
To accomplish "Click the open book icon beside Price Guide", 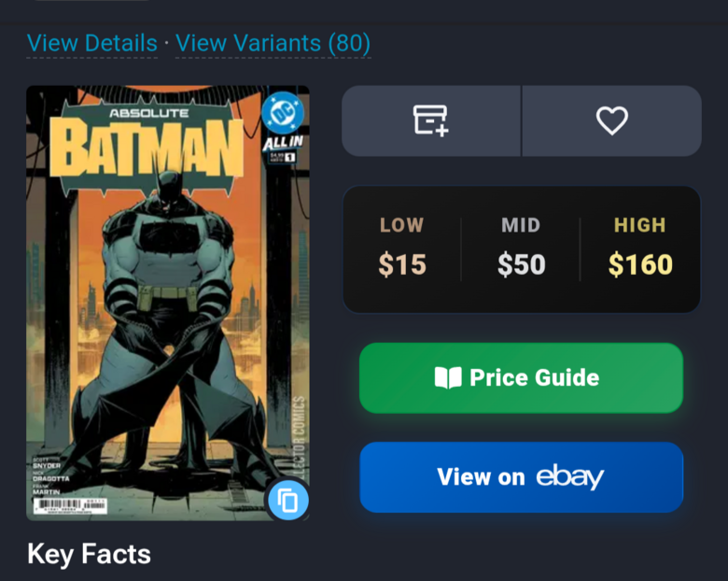I will coord(448,377).
